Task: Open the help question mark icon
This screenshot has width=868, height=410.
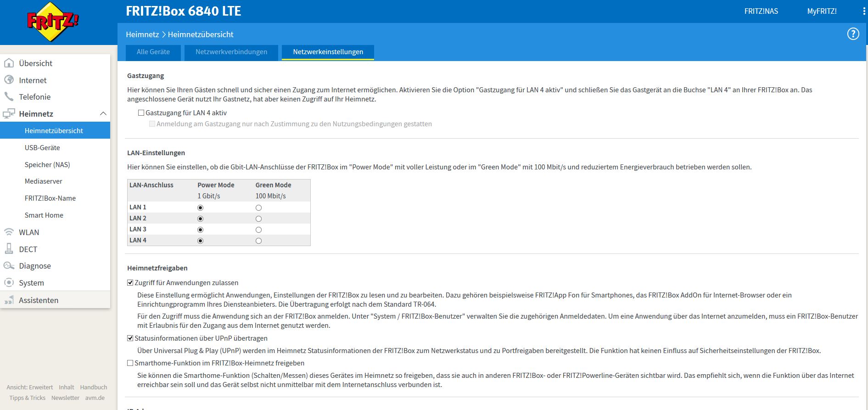Action: (x=853, y=34)
